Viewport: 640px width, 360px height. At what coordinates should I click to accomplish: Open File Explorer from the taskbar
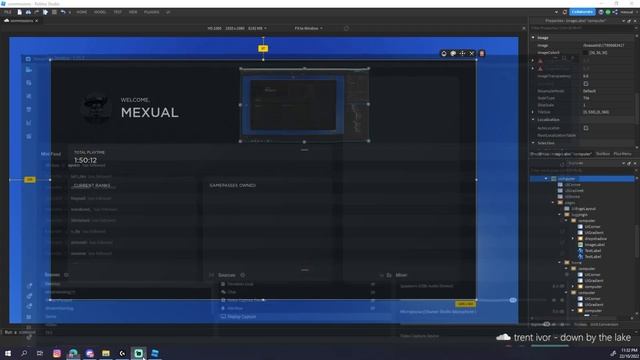click(106, 353)
